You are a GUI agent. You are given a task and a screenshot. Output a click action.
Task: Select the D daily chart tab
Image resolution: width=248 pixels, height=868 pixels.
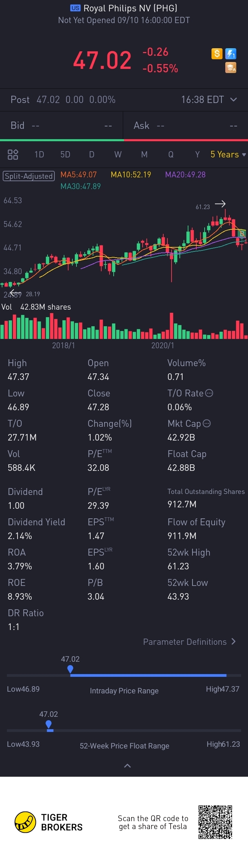(92, 154)
